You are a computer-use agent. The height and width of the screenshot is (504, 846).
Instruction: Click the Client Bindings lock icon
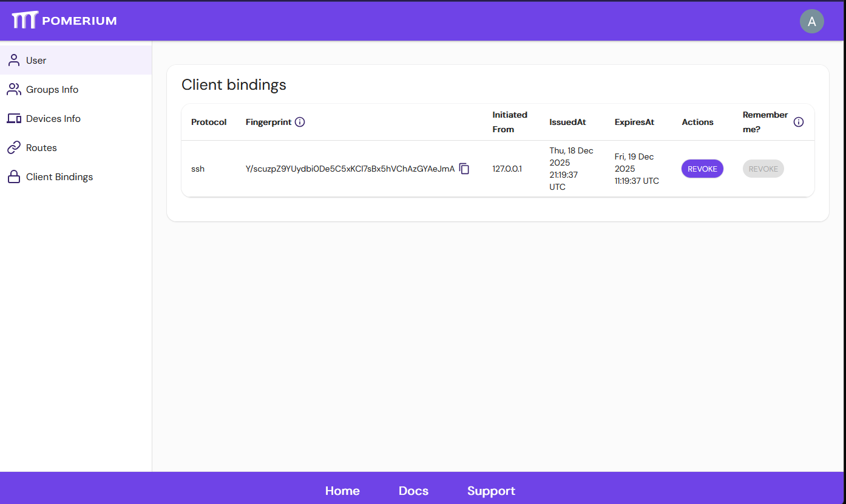[13, 177]
